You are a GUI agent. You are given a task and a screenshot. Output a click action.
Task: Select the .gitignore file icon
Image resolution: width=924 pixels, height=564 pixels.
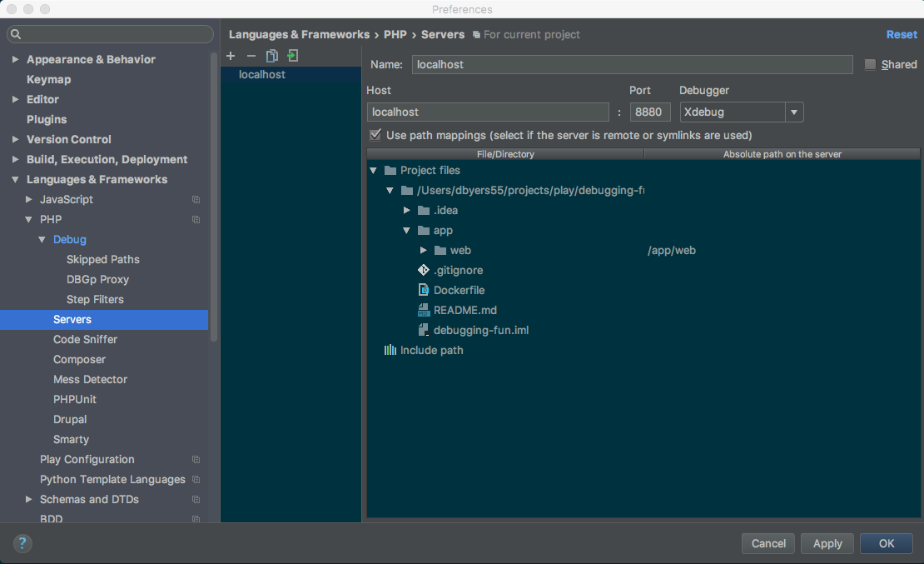423,270
